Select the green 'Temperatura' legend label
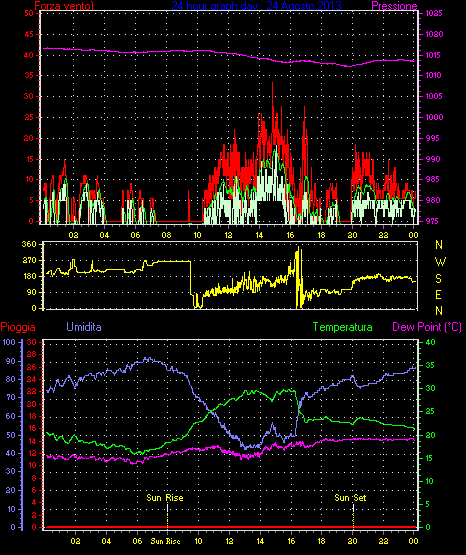The height and width of the screenshot is (555, 466). click(x=343, y=327)
